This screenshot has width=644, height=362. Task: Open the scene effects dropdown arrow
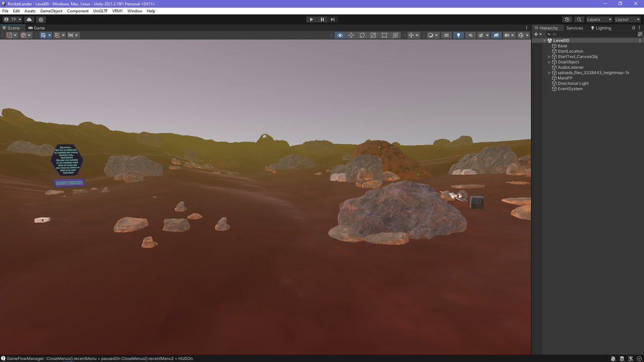tap(487, 35)
